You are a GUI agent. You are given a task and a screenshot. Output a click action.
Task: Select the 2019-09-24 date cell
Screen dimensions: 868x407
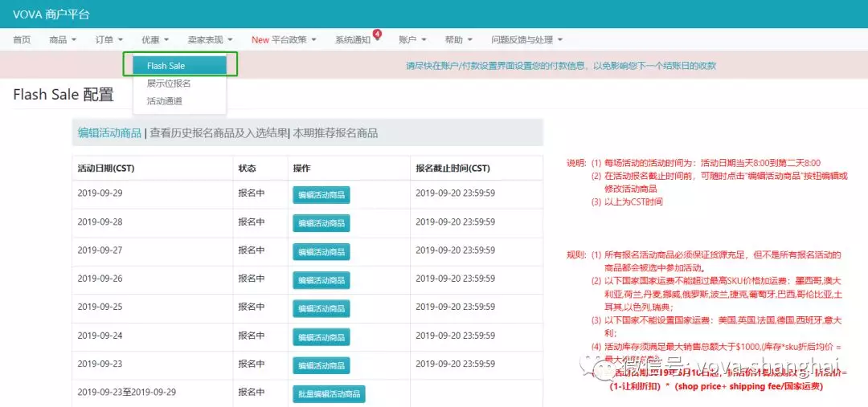tap(152, 337)
